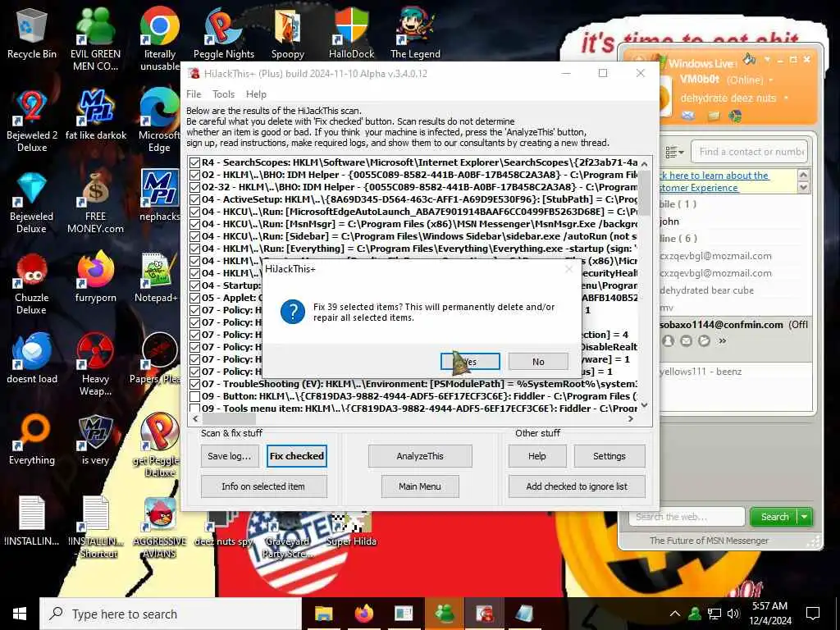840x630 pixels.
Task: Switch to Windows Live Messenger taskbar icon
Action: pos(444,614)
